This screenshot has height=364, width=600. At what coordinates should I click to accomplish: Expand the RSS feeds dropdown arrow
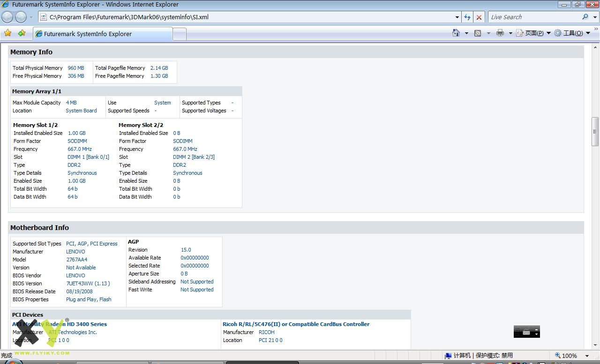(x=488, y=33)
